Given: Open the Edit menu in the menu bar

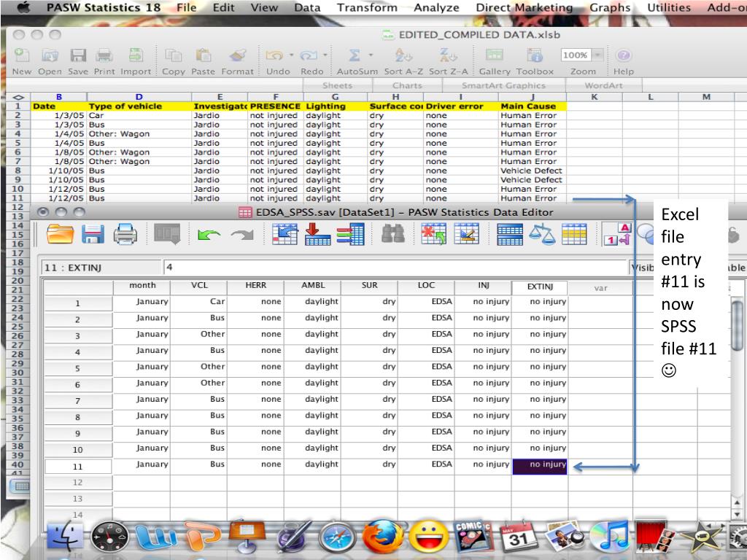Looking at the screenshot, I should (223, 7).
